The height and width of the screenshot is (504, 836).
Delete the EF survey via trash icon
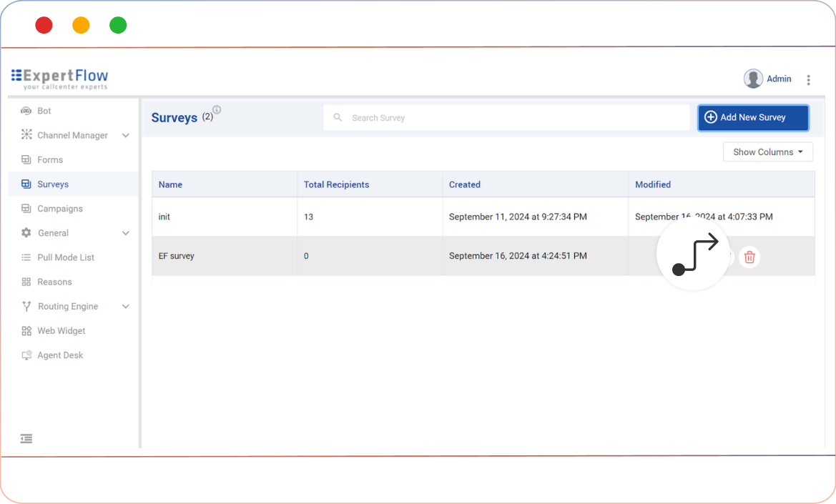(x=749, y=256)
